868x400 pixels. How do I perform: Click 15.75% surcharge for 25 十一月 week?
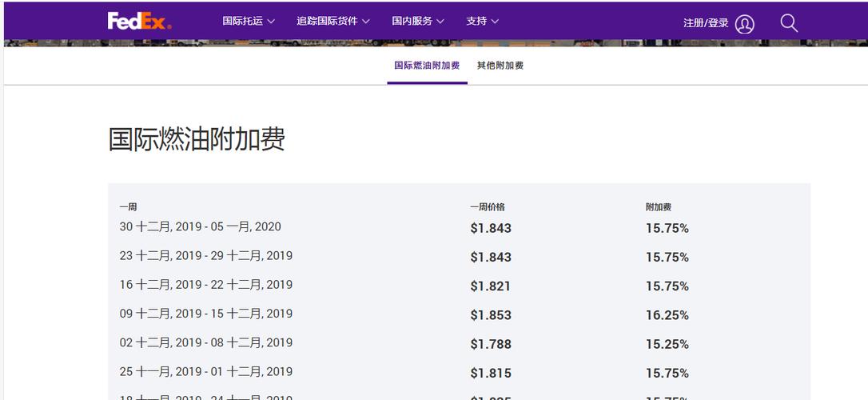point(667,374)
